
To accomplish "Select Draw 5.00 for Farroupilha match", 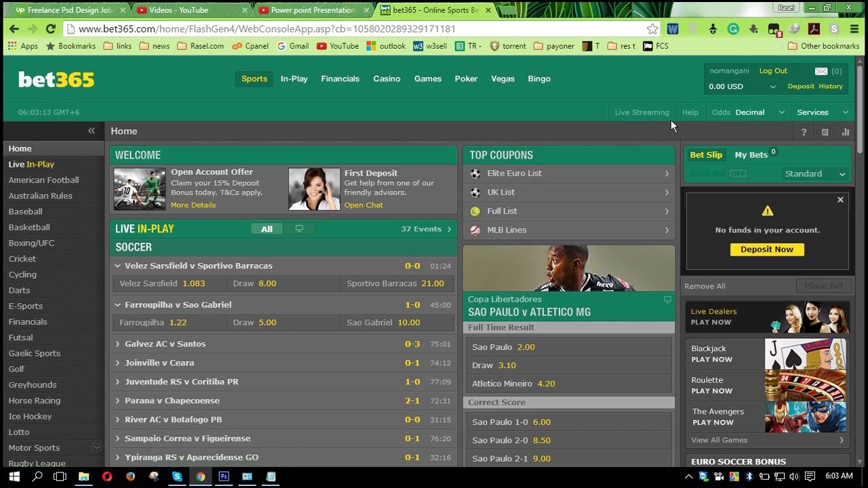I will pyautogui.click(x=283, y=323).
